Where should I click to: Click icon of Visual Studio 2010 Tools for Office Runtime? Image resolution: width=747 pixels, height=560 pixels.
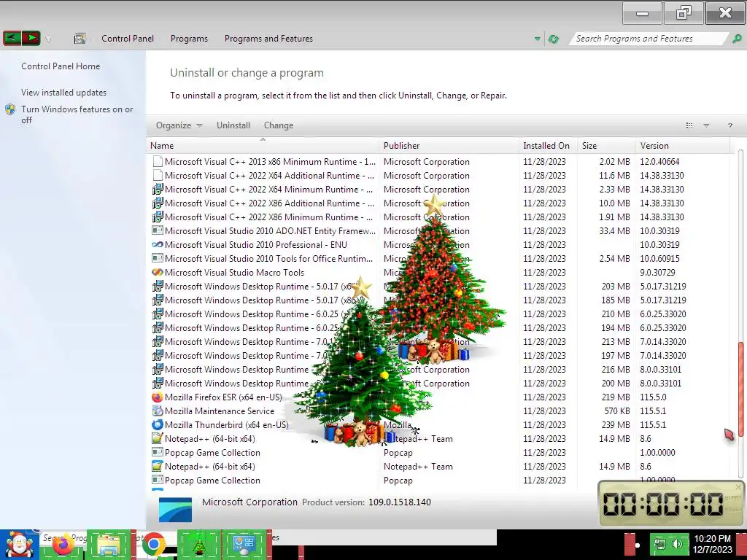pyautogui.click(x=158, y=259)
